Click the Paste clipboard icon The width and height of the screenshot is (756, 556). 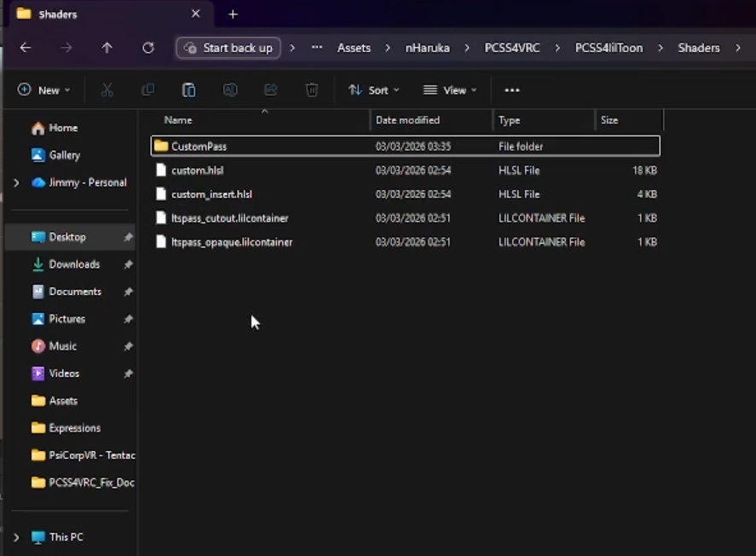189,90
